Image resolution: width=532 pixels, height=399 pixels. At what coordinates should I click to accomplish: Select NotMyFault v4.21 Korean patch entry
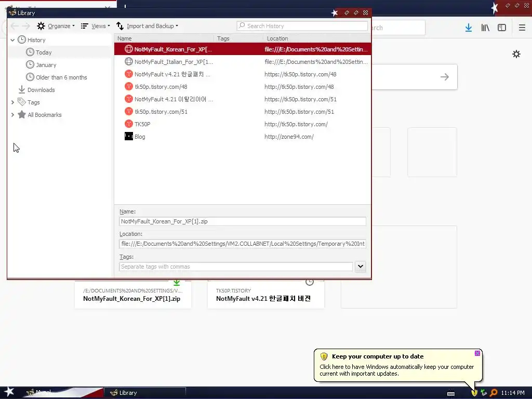243,74
